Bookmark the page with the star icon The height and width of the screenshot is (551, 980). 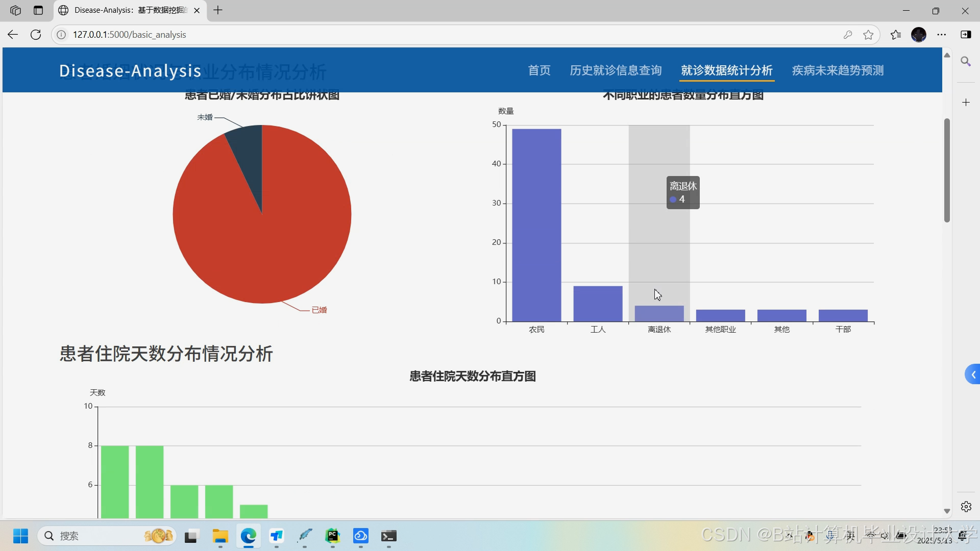869,34
